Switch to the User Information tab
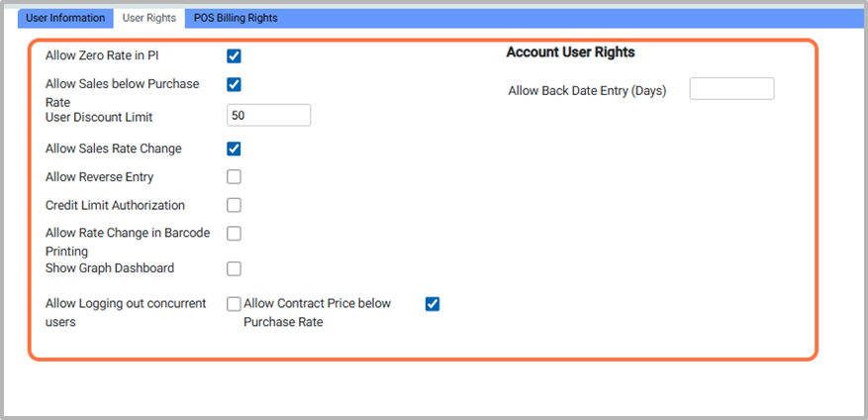The height and width of the screenshot is (420, 868). (65, 18)
